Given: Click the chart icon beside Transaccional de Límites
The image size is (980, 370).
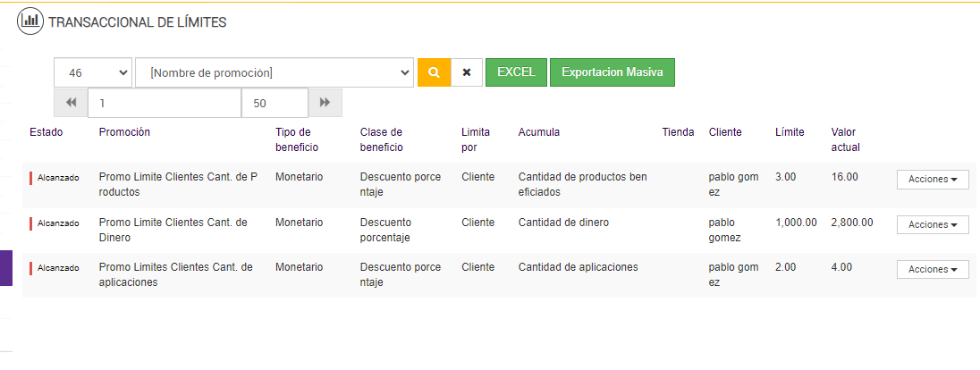Looking at the screenshot, I should click(x=30, y=21).
